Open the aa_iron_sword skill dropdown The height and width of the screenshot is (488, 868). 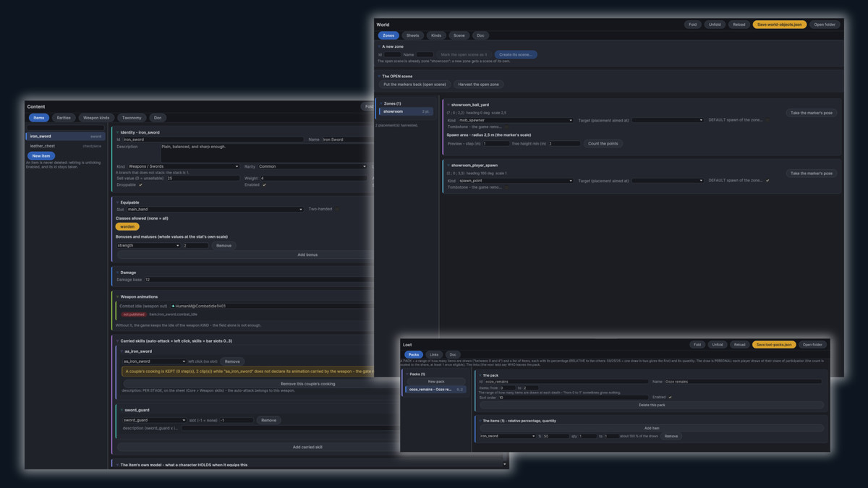coord(154,361)
